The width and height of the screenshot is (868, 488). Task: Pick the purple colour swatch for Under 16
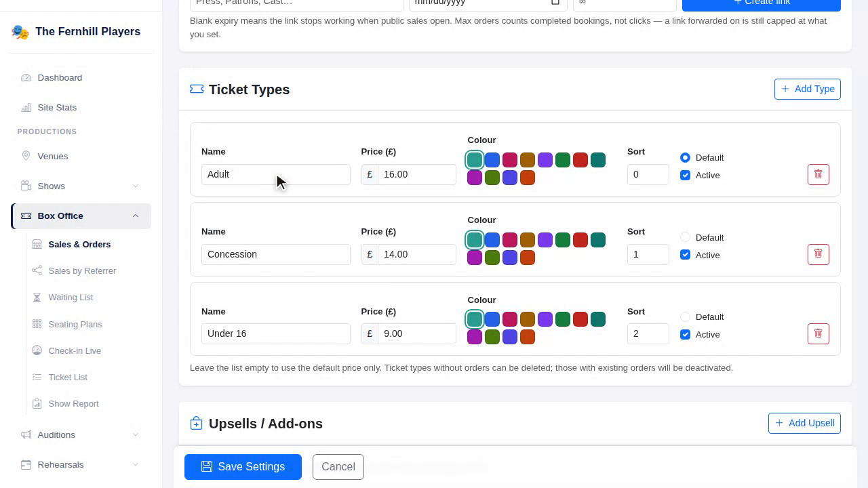pos(545,319)
